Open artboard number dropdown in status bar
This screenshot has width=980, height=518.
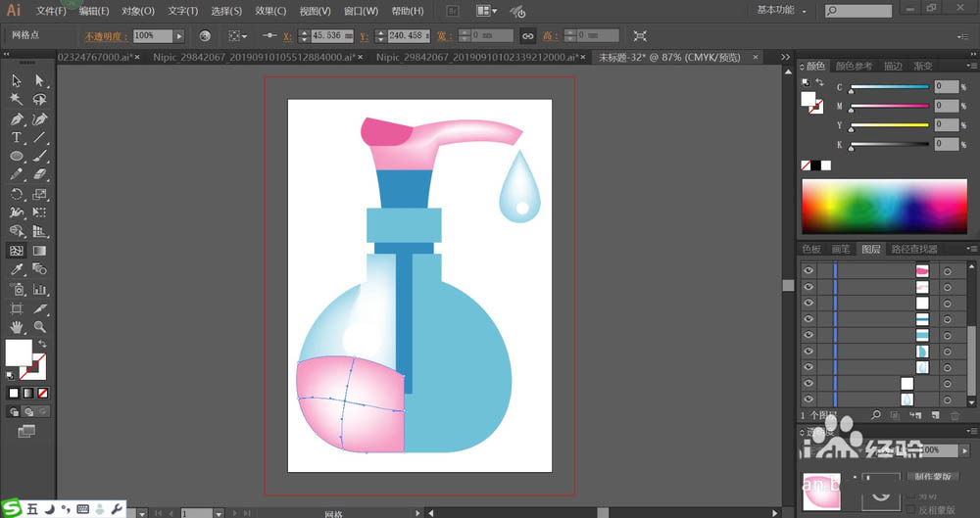point(219,513)
